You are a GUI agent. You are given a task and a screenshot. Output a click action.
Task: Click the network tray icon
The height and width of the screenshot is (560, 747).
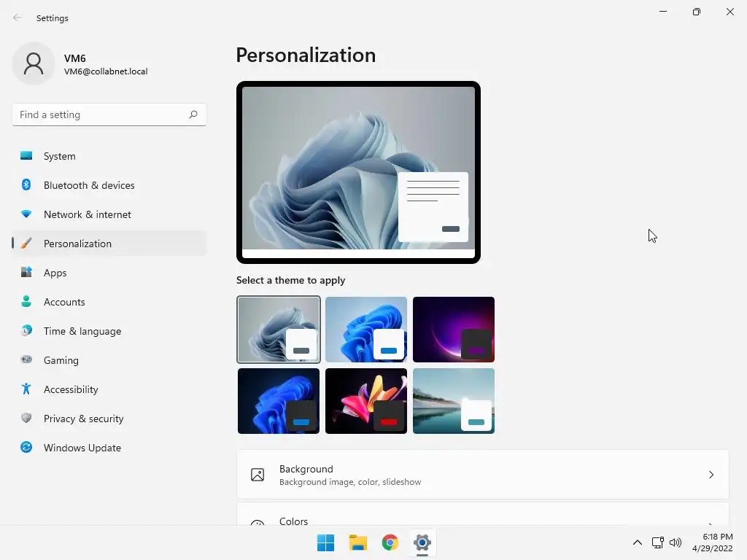pyautogui.click(x=658, y=542)
